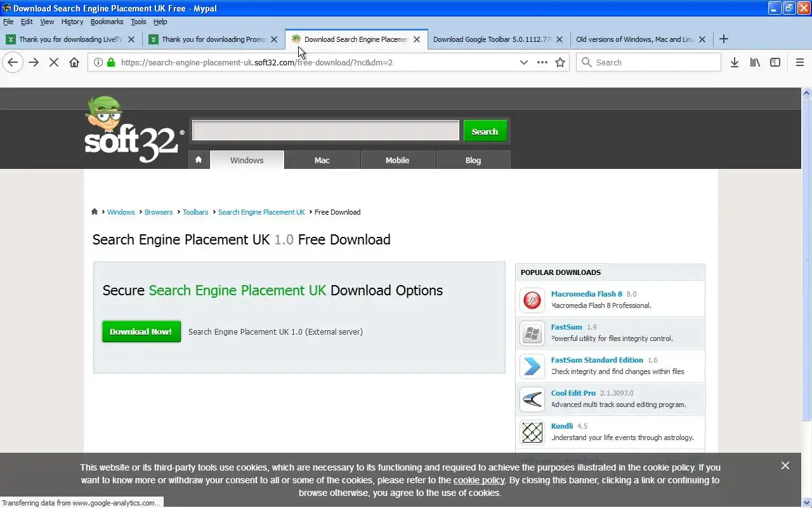Select the Windows navigation tab

tap(247, 160)
